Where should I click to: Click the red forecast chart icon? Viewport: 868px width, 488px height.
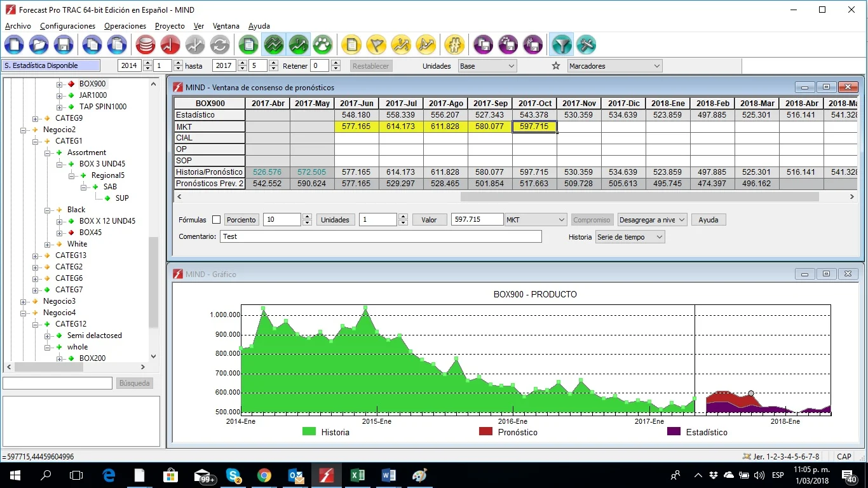(170, 45)
